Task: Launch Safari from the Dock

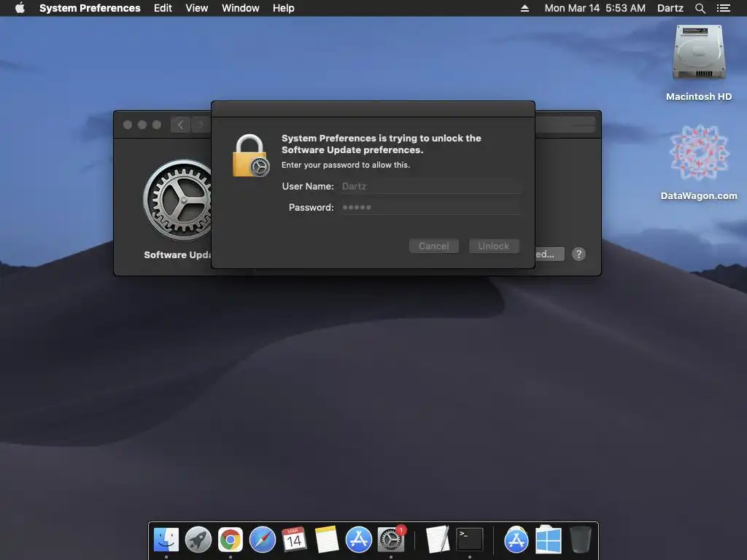Action: point(263,540)
